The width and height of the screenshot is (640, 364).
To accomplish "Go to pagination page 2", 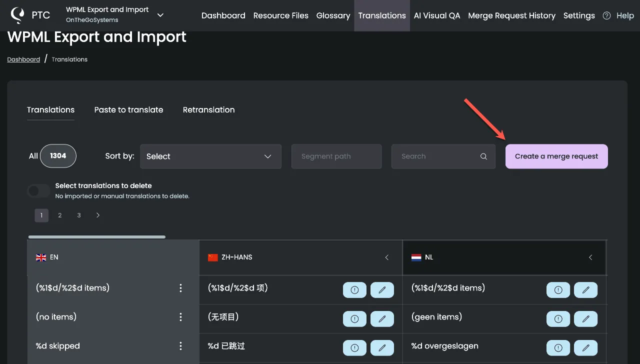I will click(x=60, y=215).
